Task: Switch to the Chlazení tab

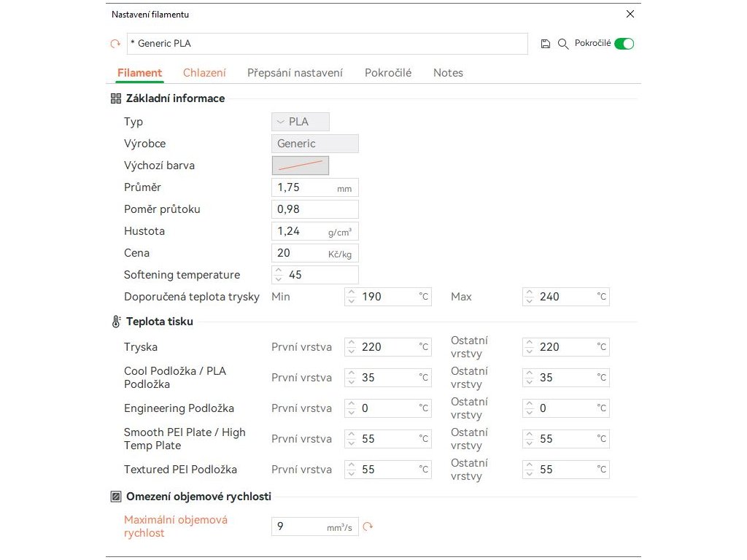Action: point(204,73)
